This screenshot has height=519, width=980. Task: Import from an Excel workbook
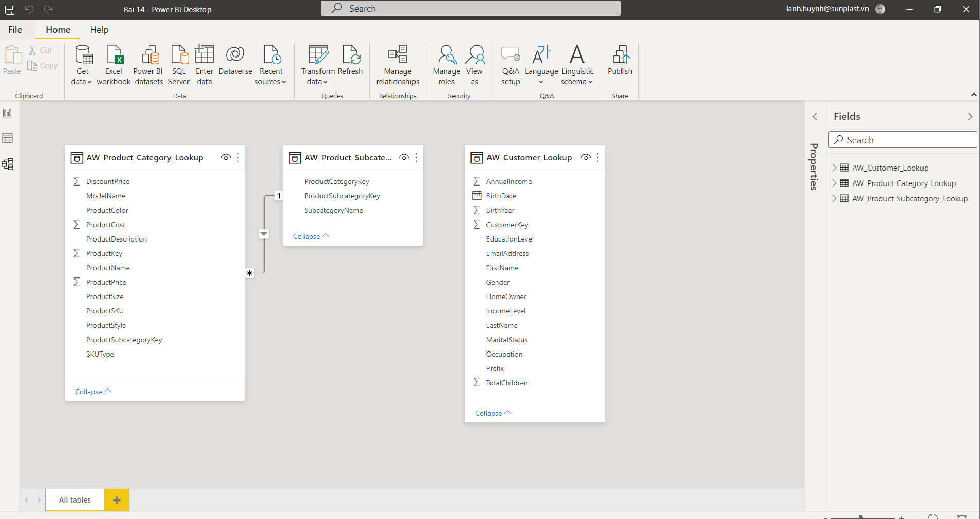(x=114, y=65)
